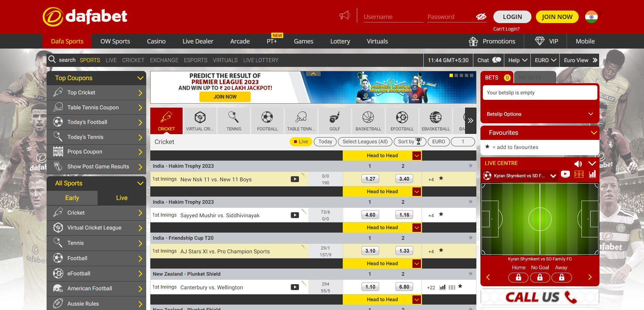
Task: Open Live Dealer menu item
Action: click(198, 41)
